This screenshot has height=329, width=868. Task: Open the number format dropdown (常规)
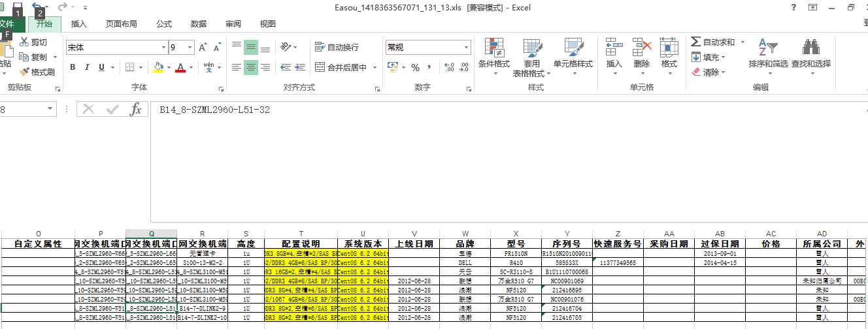pos(466,48)
